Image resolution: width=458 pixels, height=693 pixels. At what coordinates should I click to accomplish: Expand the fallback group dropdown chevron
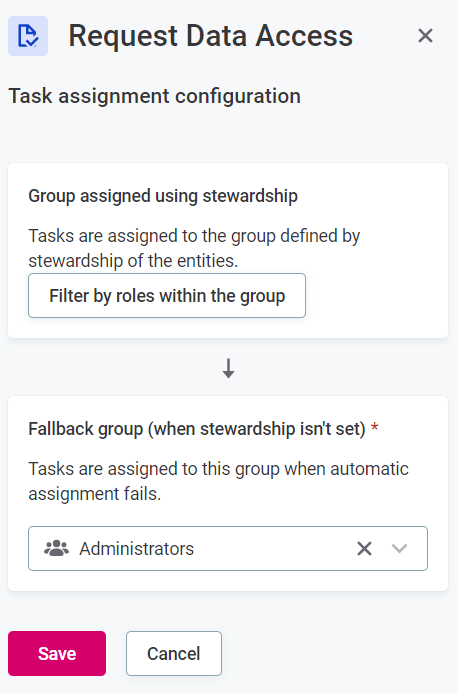(x=399, y=548)
